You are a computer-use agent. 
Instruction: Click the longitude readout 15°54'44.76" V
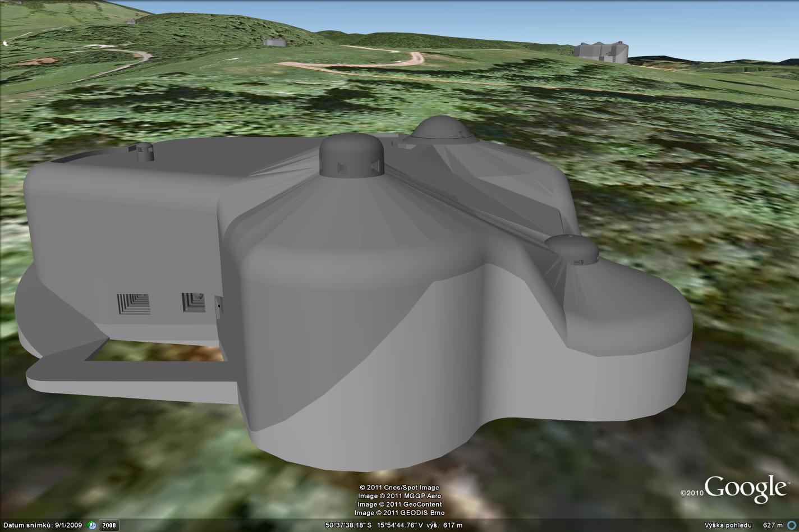point(399,525)
